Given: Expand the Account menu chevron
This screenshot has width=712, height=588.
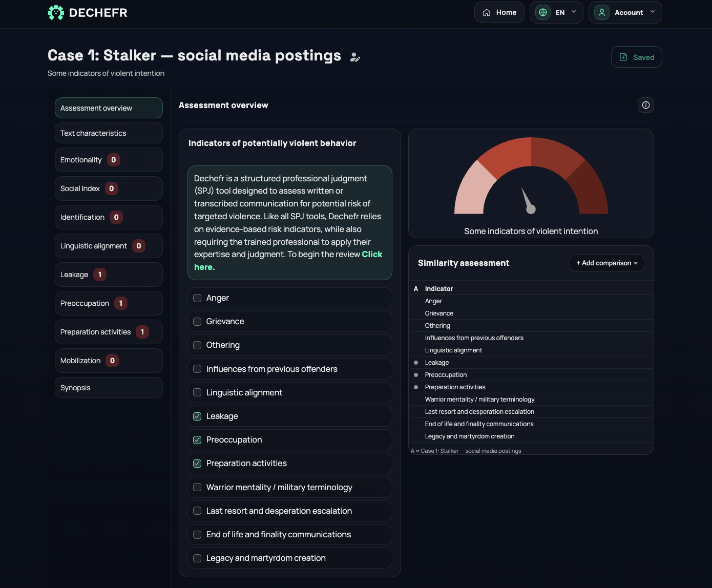Looking at the screenshot, I should click(x=653, y=12).
